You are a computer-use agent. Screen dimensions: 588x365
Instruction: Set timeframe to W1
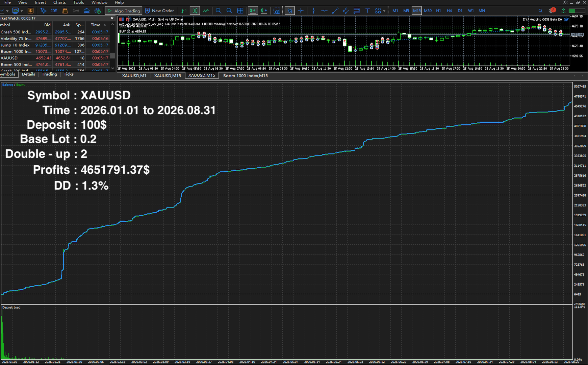click(x=471, y=11)
